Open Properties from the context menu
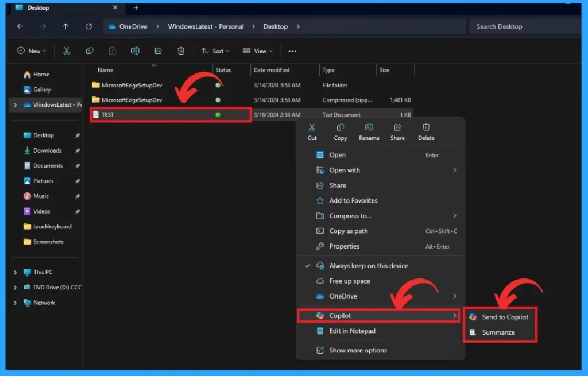 coord(380,246)
